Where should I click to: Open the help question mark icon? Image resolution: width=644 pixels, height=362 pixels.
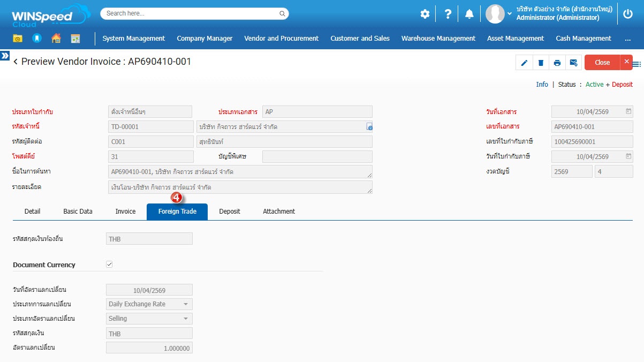[x=448, y=14]
